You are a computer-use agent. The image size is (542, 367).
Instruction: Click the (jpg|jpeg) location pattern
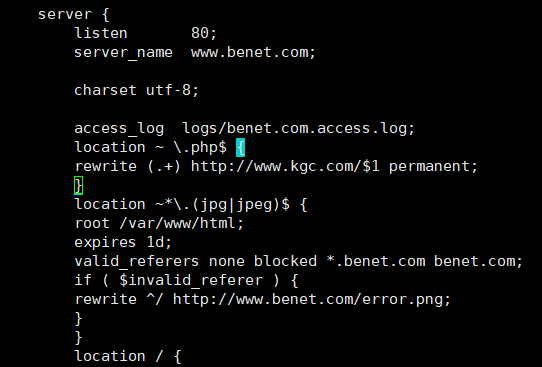pyautogui.click(x=236, y=205)
